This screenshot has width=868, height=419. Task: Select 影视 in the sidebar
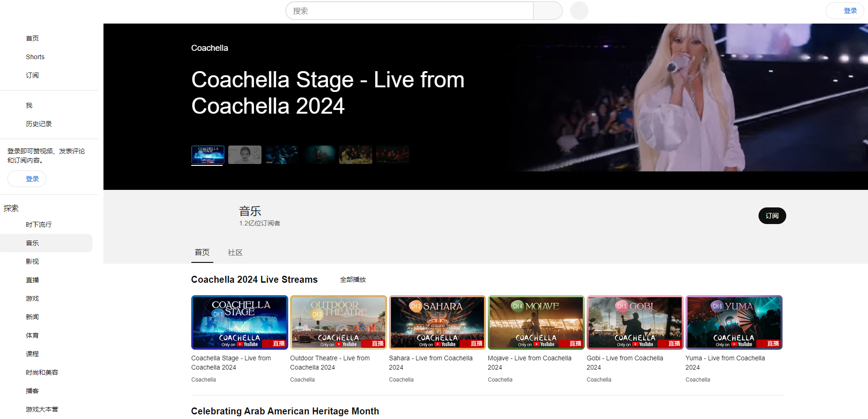point(46,261)
